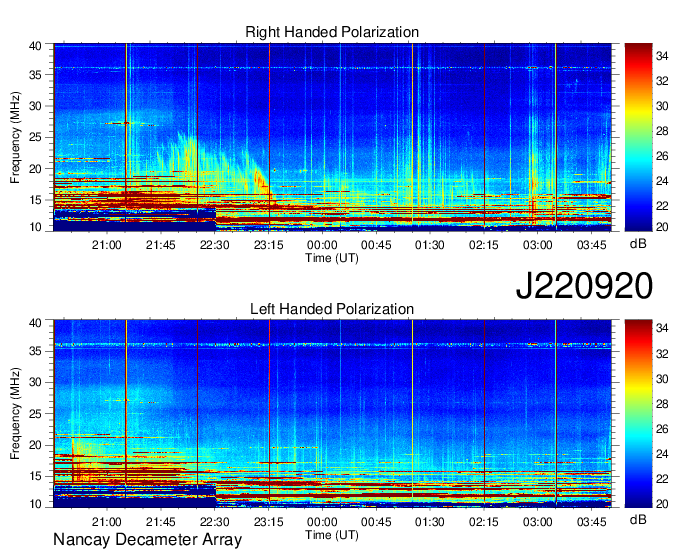The image size is (680, 552).
Task: Click the 20 dB value on Right Handed colorbar
Action: pos(662,227)
